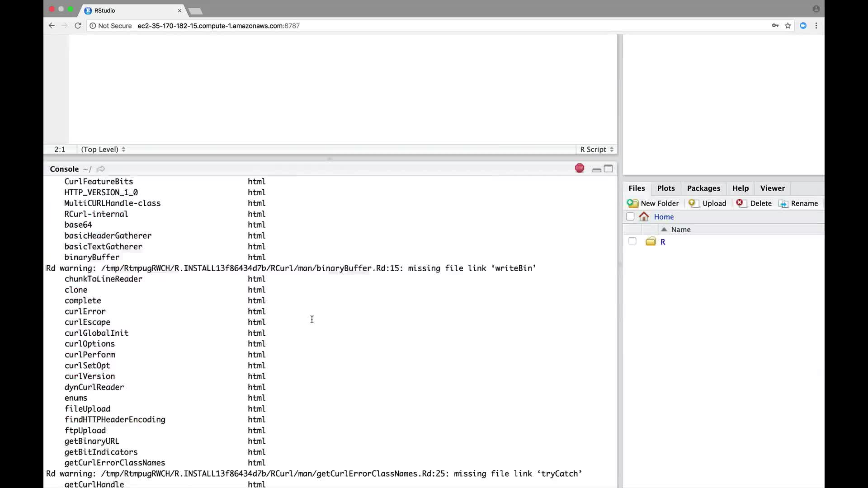Switch to the Plots tab
Image resolution: width=868 pixels, height=488 pixels.
(x=665, y=188)
